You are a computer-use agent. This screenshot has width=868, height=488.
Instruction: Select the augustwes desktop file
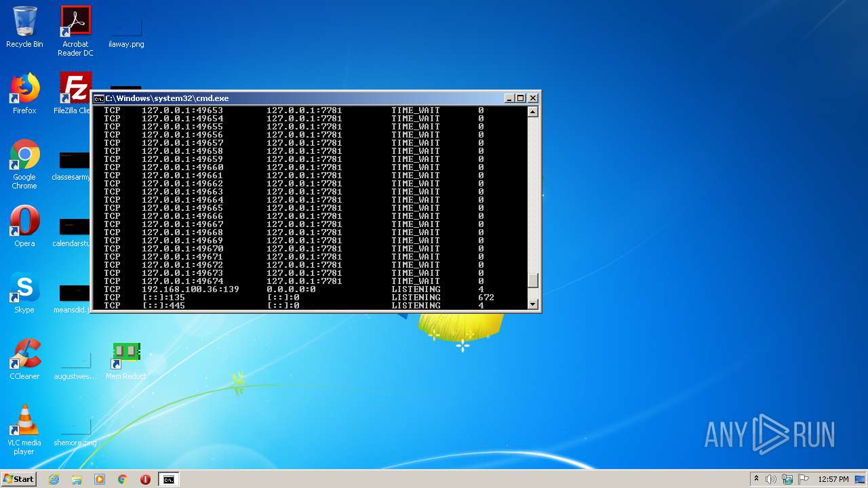coord(75,367)
